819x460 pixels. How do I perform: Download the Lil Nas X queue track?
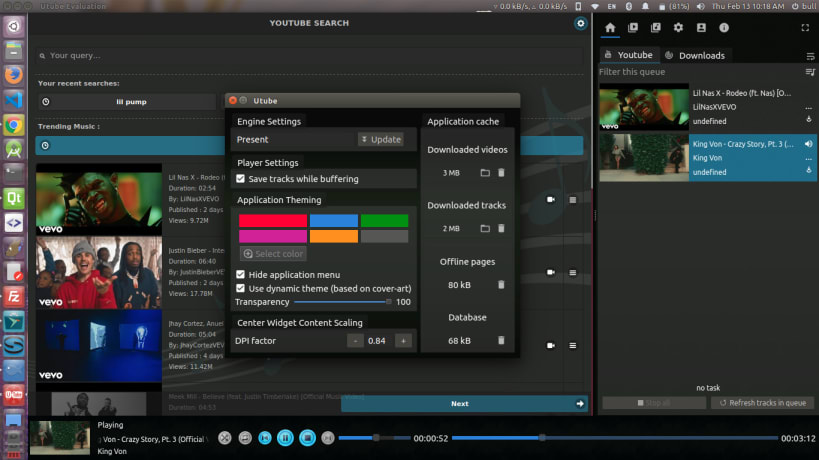(809, 120)
